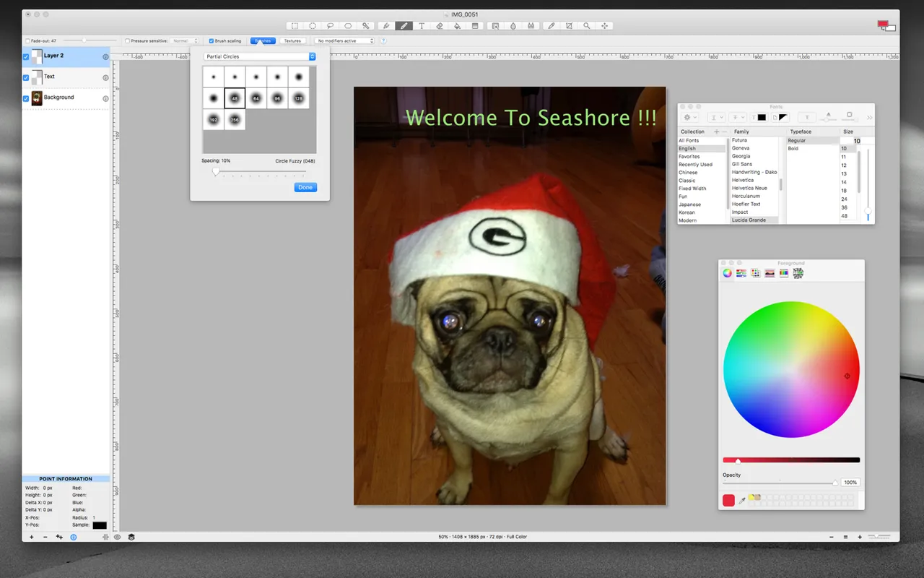Enable the Pressure sensitive checkbox

128,41
